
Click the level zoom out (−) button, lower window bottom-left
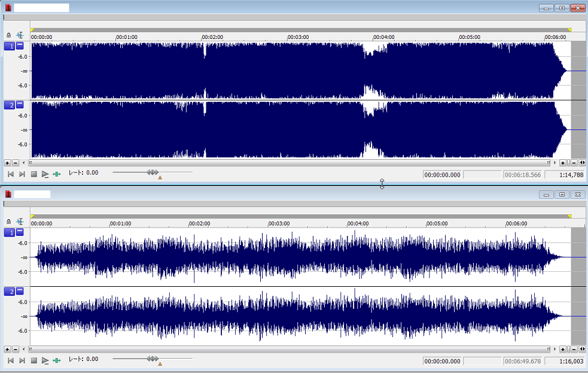16,350
